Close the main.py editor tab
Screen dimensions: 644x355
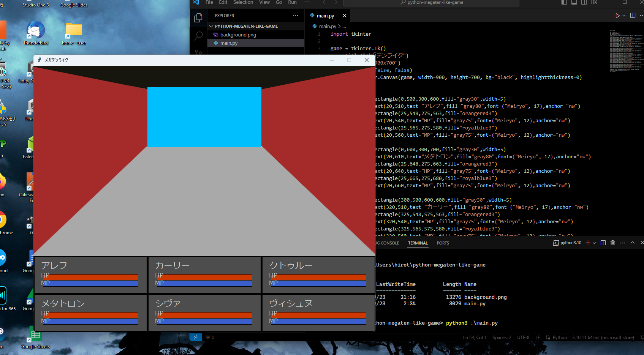click(345, 16)
